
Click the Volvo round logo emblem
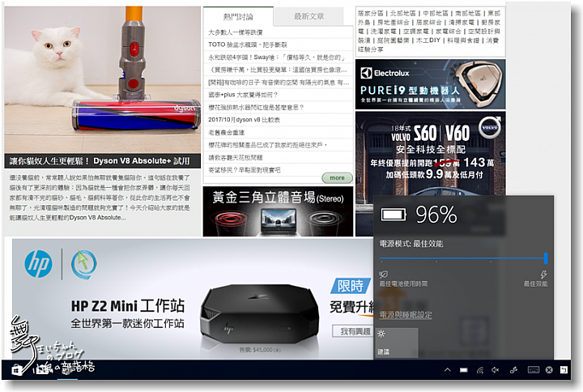489,127
